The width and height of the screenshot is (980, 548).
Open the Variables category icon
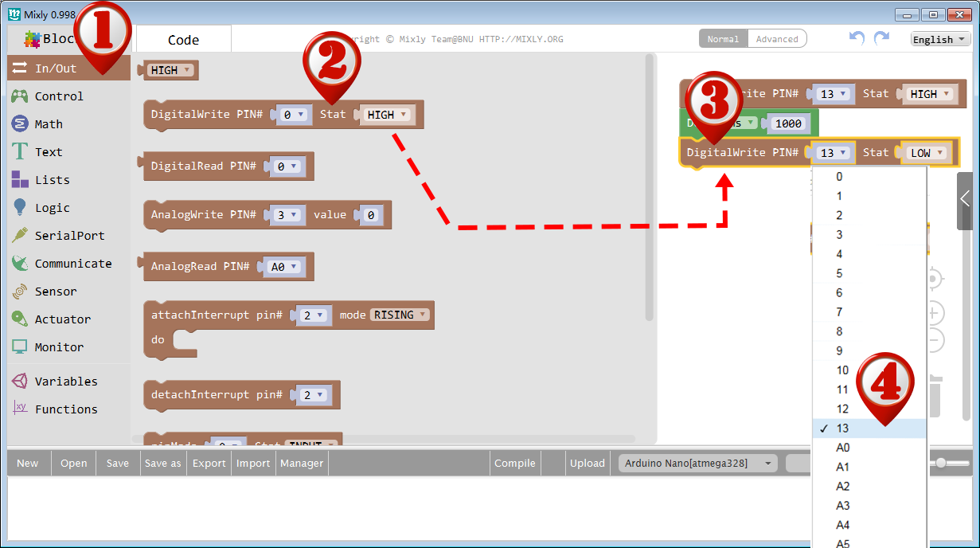coord(20,382)
